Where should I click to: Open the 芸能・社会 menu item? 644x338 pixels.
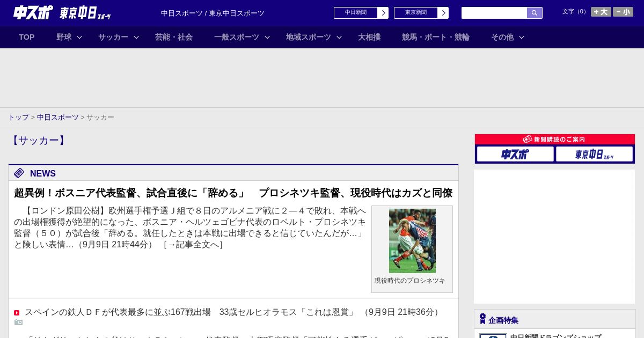pyautogui.click(x=174, y=37)
